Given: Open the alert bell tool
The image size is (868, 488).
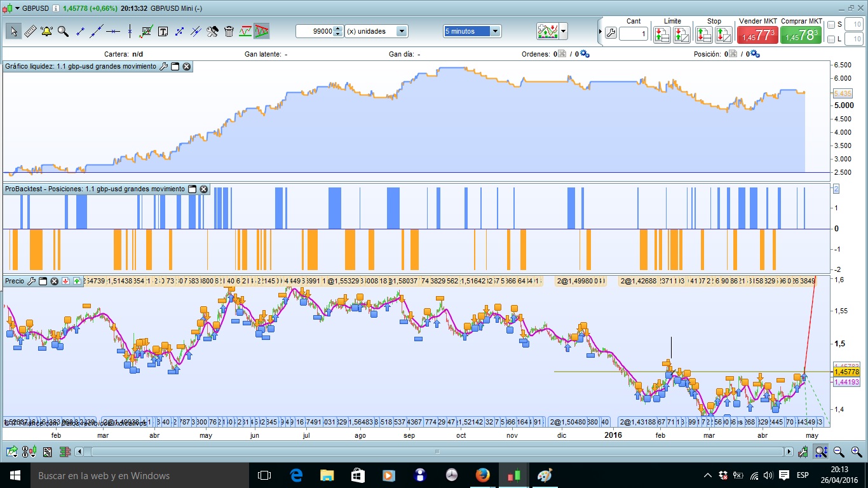Looking at the screenshot, I should (46, 31).
